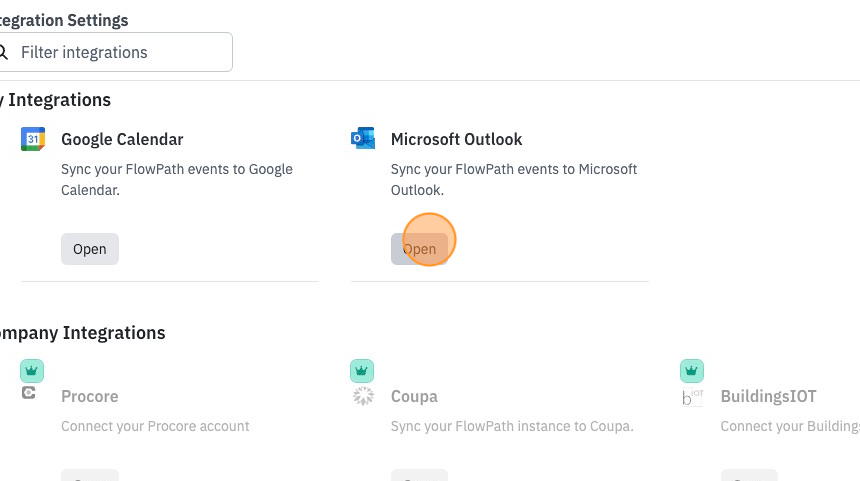Click the Microsoft Outlook icon
Screen dimensions: 860x481
click(363, 138)
